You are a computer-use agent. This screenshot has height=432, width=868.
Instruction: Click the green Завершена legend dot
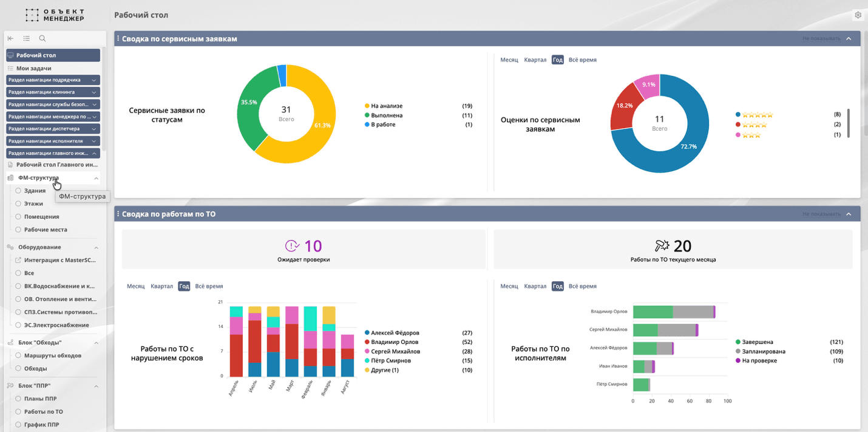pos(737,342)
